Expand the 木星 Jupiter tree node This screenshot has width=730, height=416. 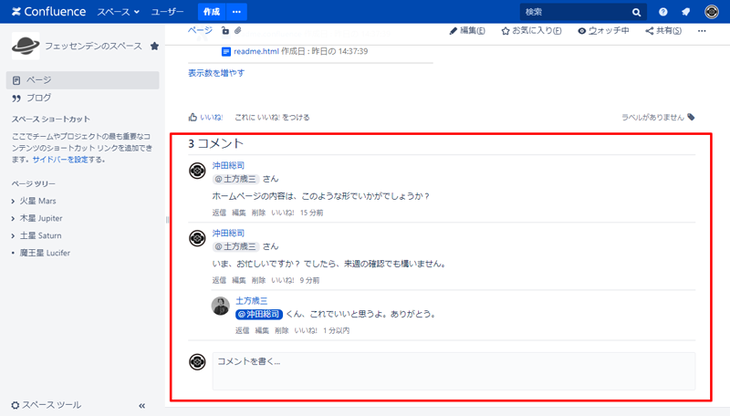(x=13, y=218)
